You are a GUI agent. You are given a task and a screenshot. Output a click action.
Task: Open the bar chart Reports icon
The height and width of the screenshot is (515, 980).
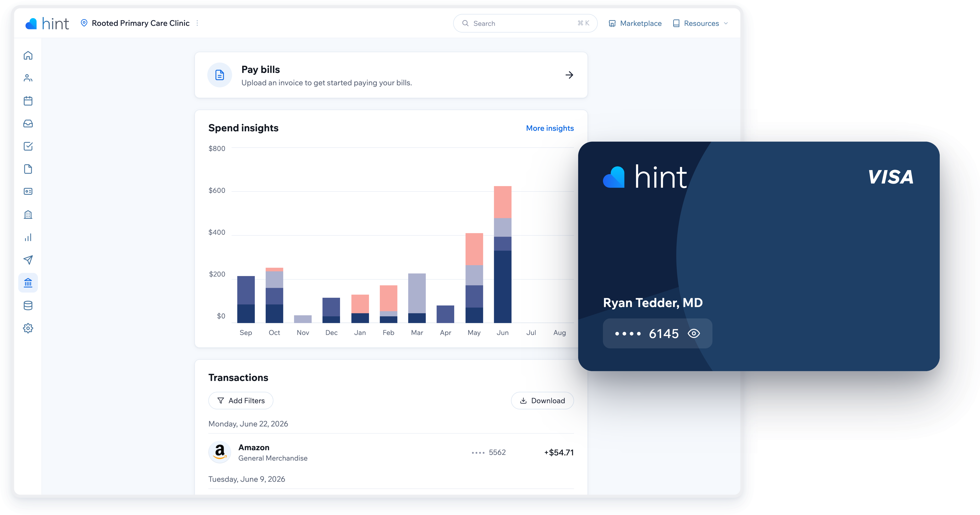click(x=28, y=237)
